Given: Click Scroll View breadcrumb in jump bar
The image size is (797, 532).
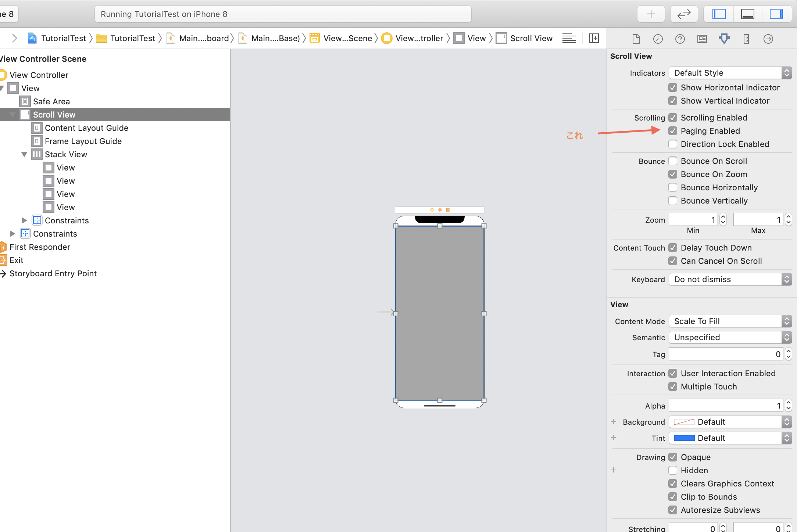Looking at the screenshot, I should 531,38.
